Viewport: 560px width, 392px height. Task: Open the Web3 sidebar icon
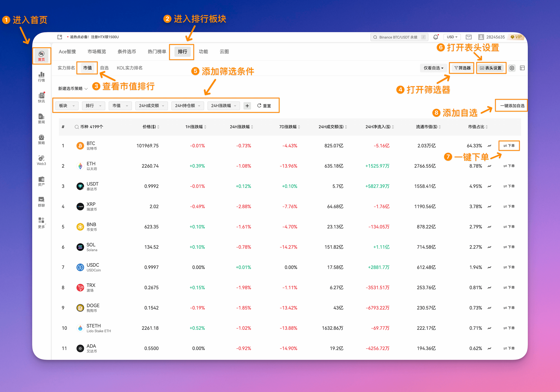(41, 160)
